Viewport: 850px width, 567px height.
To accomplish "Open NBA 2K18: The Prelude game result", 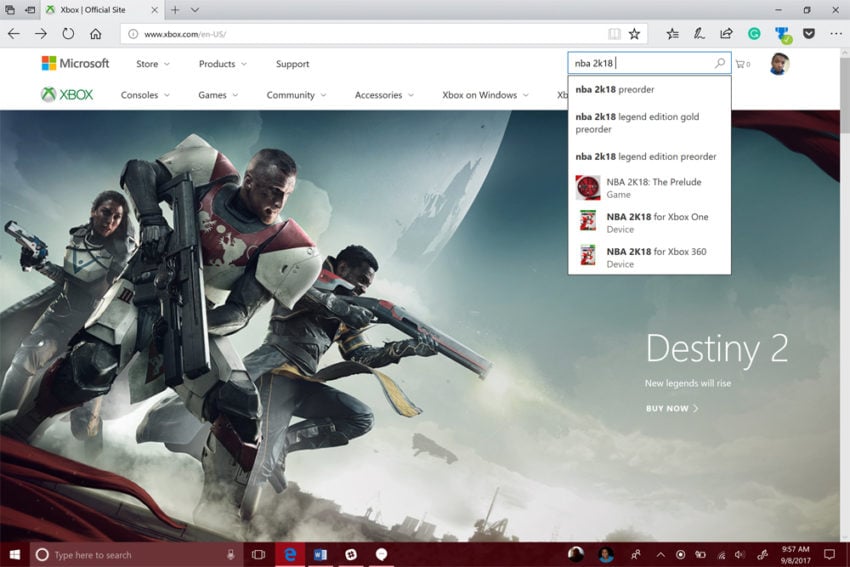I will 649,188.
